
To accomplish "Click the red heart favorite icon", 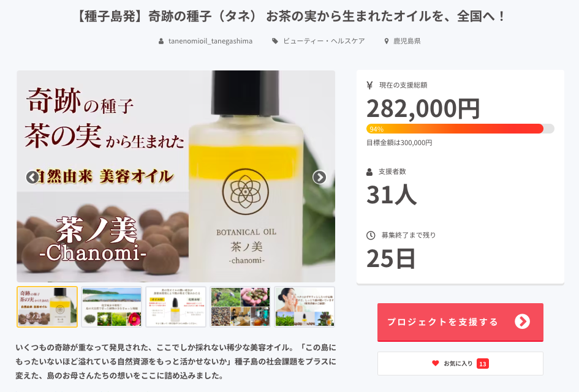I will click(436, 363).
